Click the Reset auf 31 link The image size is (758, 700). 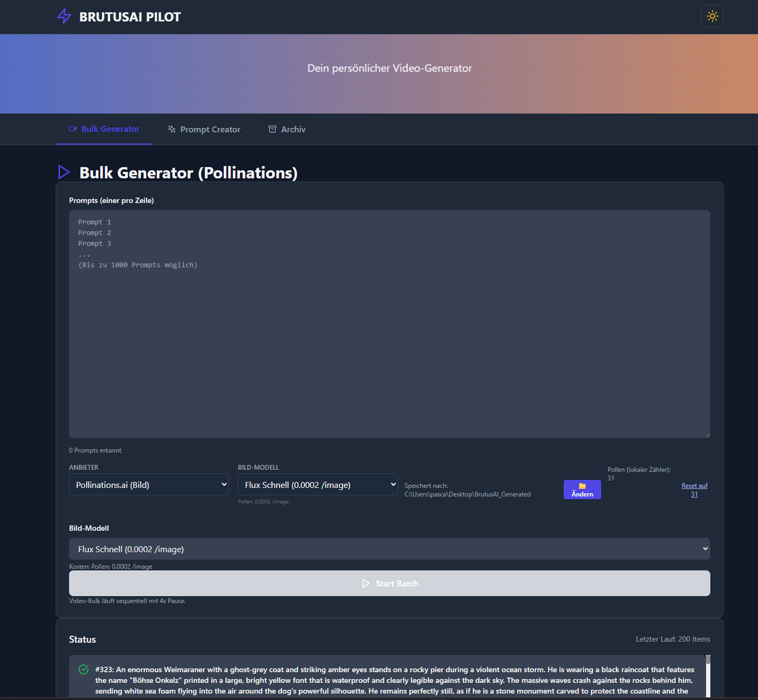(x=694, y=490)
